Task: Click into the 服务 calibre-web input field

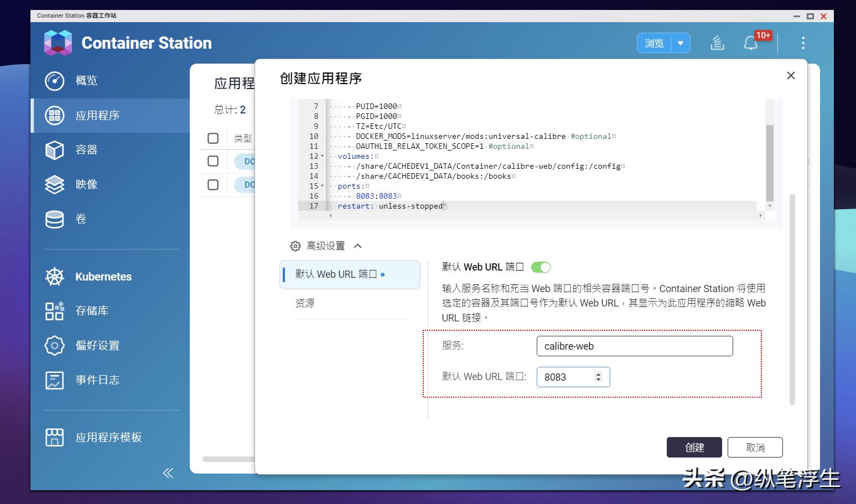Action: click(x=635, y=346)
